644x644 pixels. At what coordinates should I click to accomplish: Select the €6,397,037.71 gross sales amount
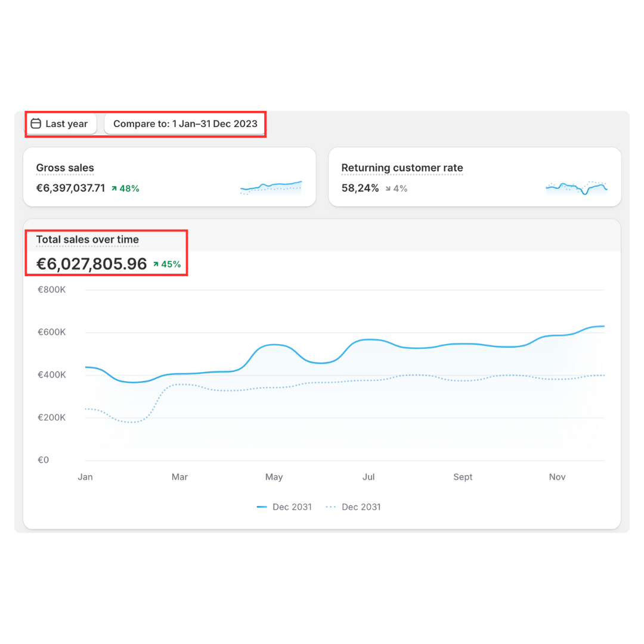[x=70, y=188]
